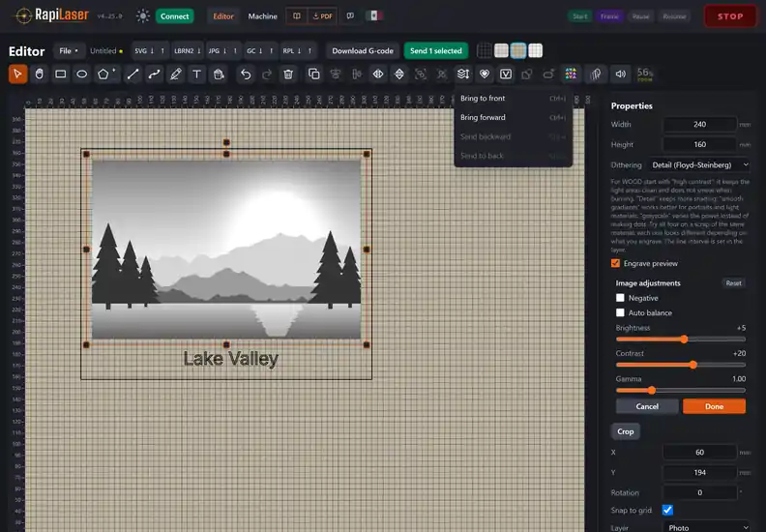The height and width of the screenshot is (532, 766).
Task: Toggle the Snap to grid checkbox
Action: [x=667, y=510]
